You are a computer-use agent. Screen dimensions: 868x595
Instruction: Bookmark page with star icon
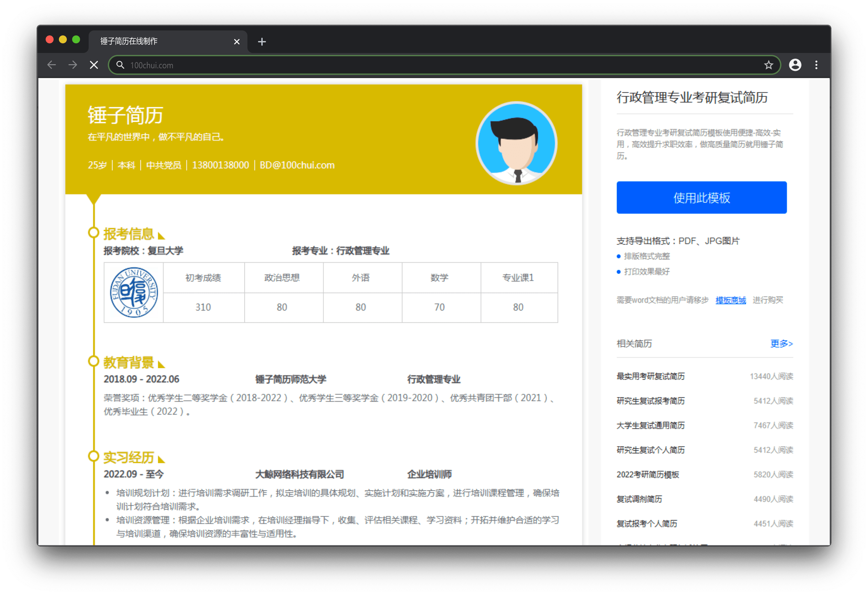pos(768,65)
